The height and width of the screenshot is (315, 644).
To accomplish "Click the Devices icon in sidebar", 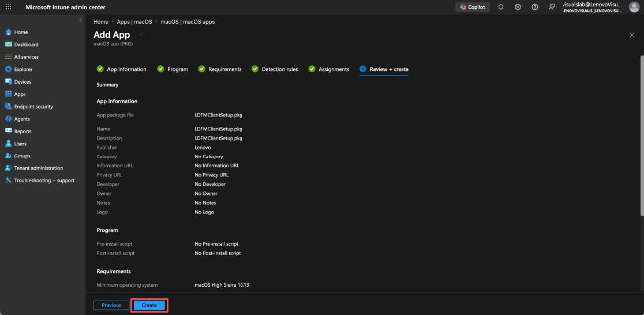I will (8, 82).
